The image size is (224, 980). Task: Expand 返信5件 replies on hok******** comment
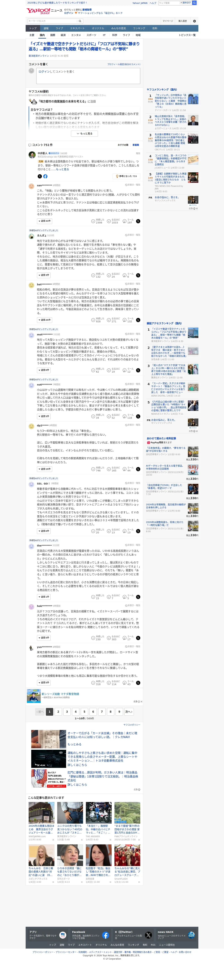tap(44, 638)
